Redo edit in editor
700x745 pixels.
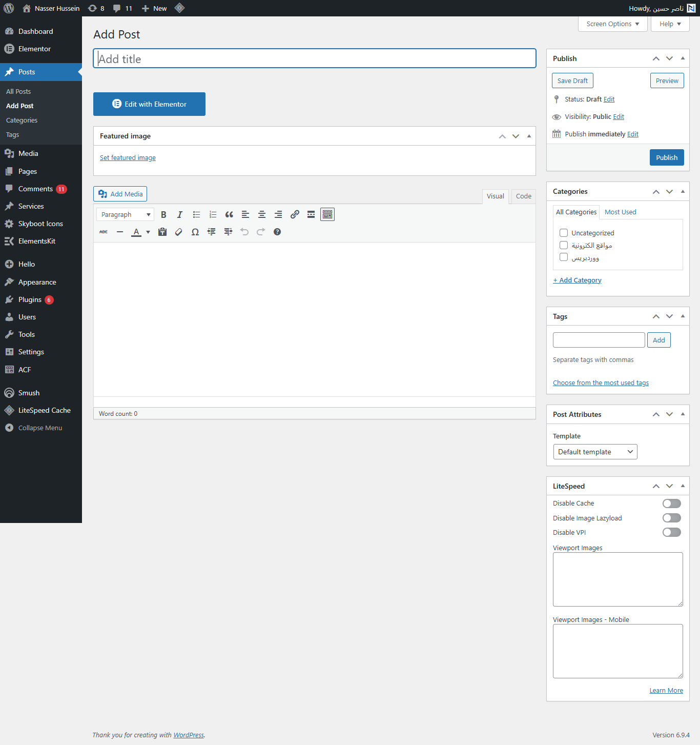pos(261,232)
